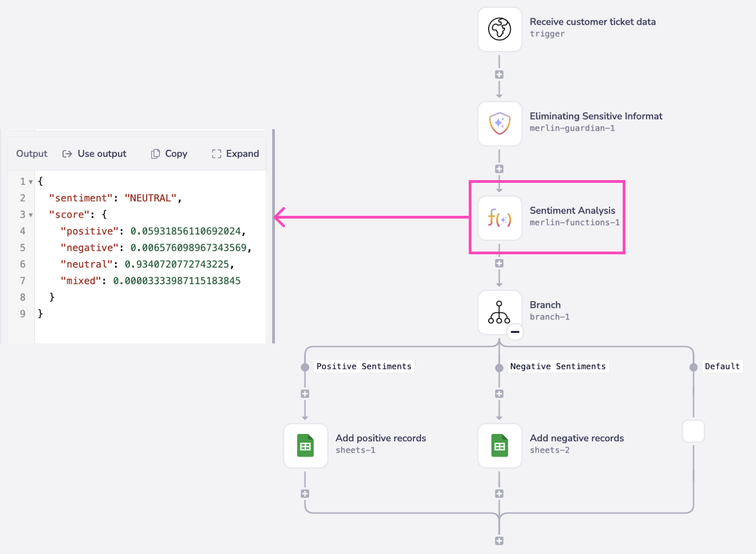The height and width of the screenshot is (554, 756).
Task: Collapse the Branch node with minus button
Action: pos(515,332)
